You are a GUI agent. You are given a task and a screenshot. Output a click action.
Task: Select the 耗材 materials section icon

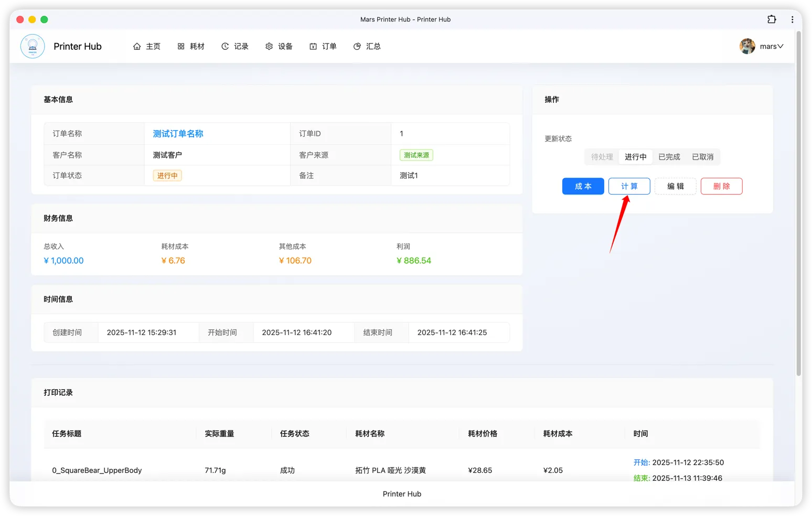182,46
